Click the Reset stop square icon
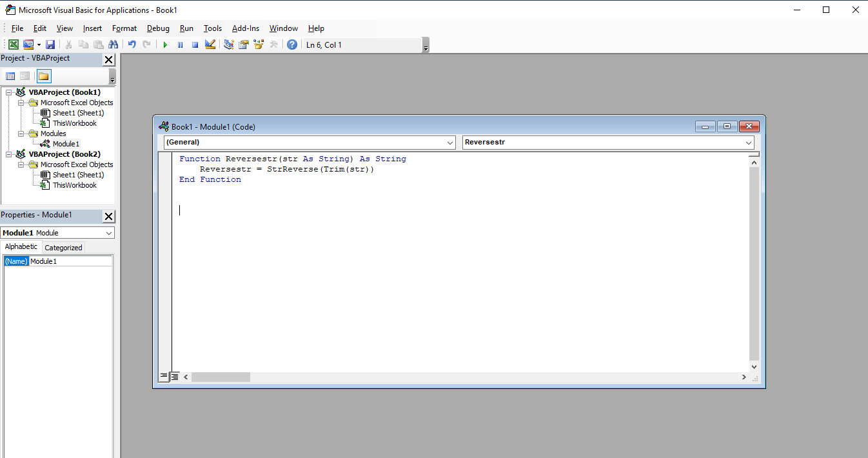 click(x=195, y=45)
